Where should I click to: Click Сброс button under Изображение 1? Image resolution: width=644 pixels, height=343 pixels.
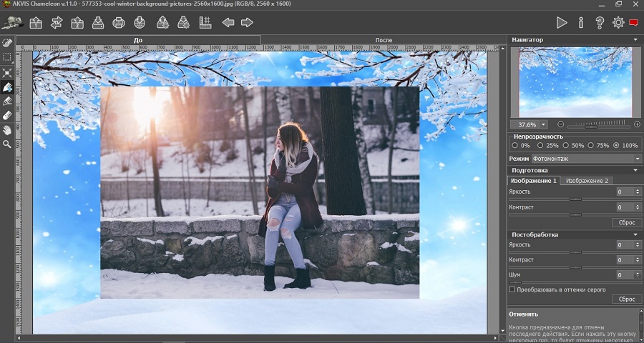(626, 222)
